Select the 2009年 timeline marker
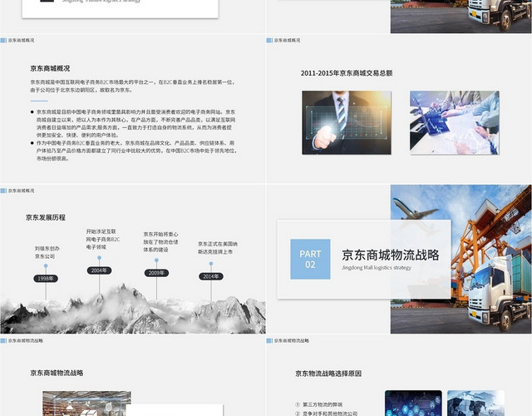The image size is (532, 416). 156,273
